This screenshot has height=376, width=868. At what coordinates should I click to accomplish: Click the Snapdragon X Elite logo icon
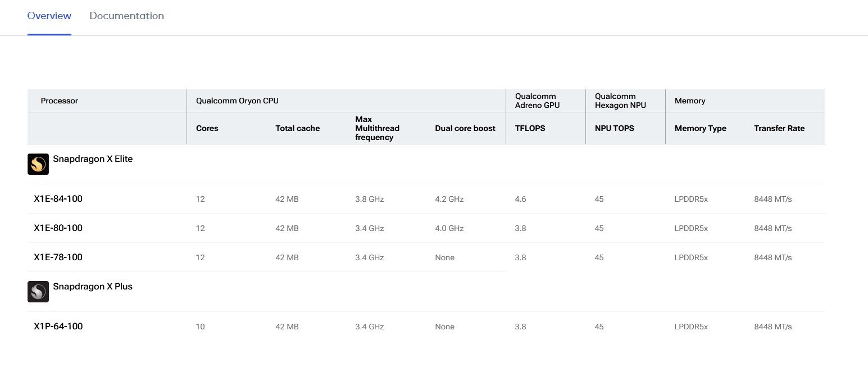coord(38,164)
